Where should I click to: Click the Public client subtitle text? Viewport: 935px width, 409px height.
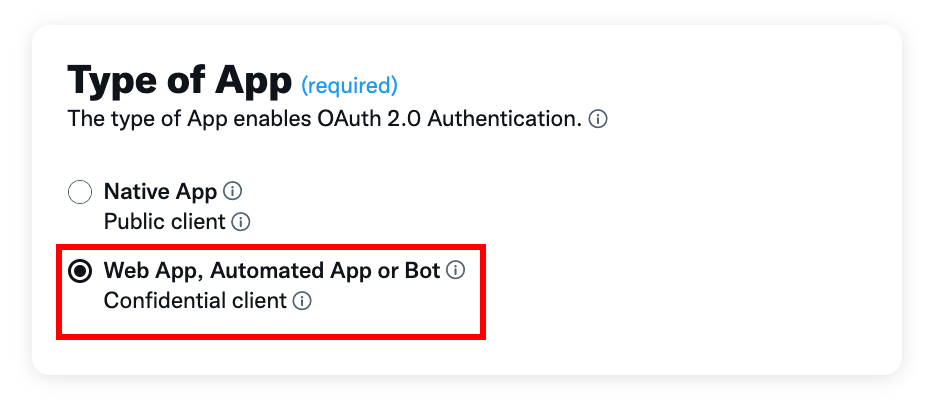pos(165,222)
